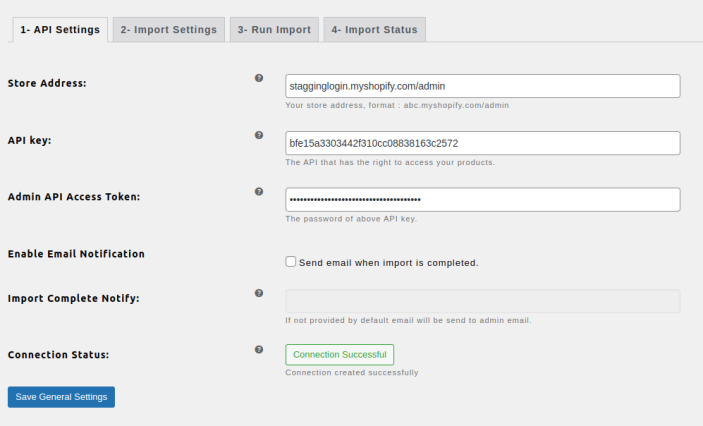Click the 'Connection Status:' label text

(x=58, y=355)
